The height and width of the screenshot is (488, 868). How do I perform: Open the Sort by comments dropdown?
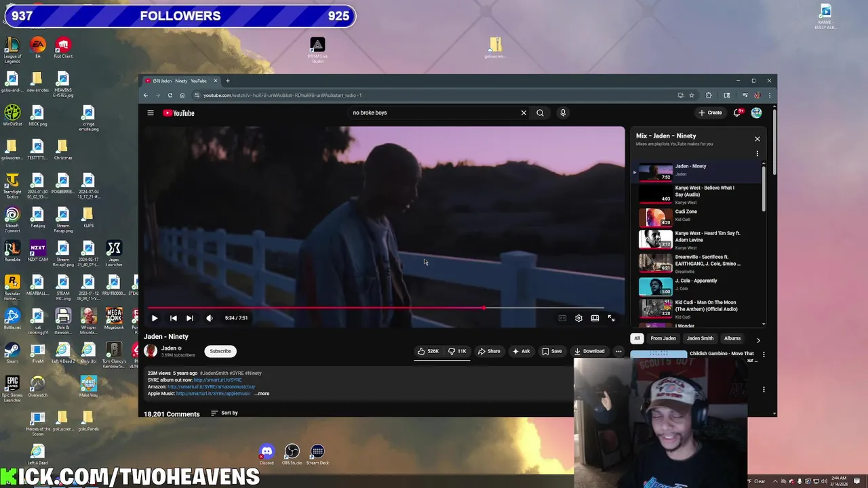(x=224, y=413)
